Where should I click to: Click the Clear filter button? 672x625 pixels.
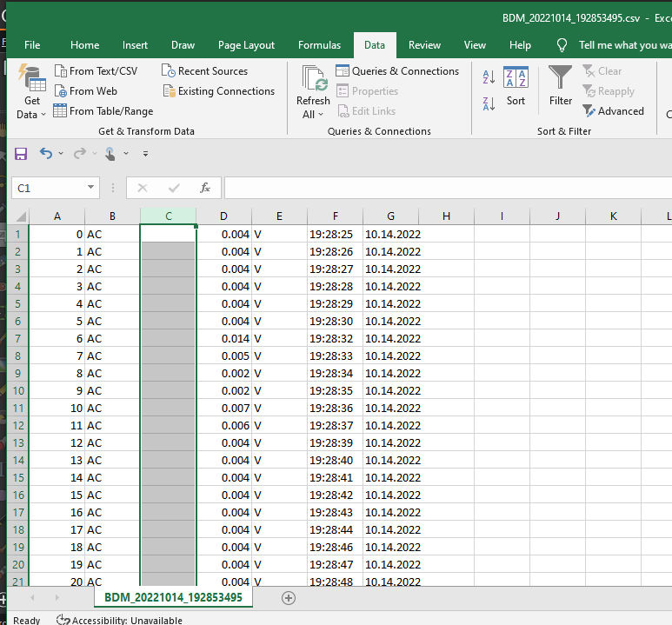(602, 71)
